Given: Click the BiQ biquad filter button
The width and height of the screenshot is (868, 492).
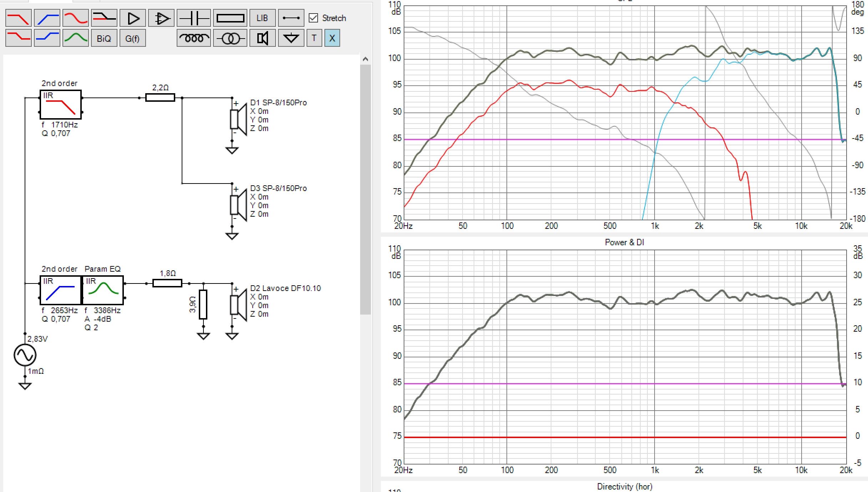Looking at the screenshot, I should click(104, 38).
